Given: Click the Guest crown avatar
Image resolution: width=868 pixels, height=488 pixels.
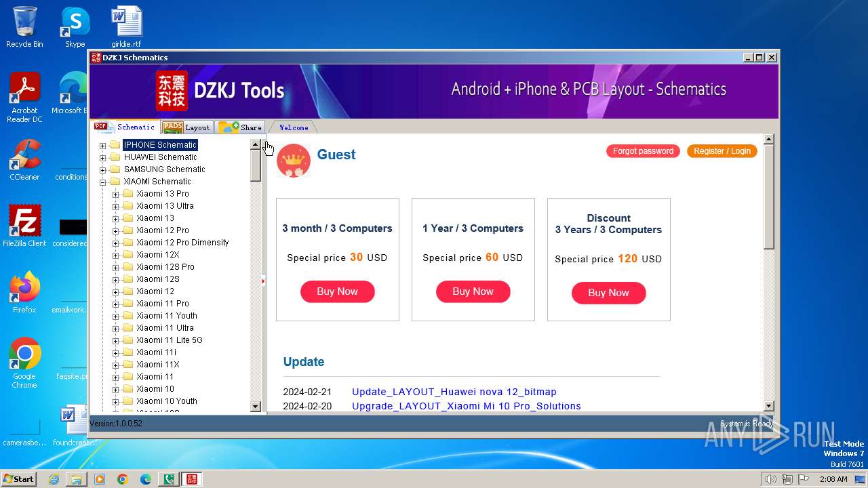Looking at the screenshot, I should (294, 161).
